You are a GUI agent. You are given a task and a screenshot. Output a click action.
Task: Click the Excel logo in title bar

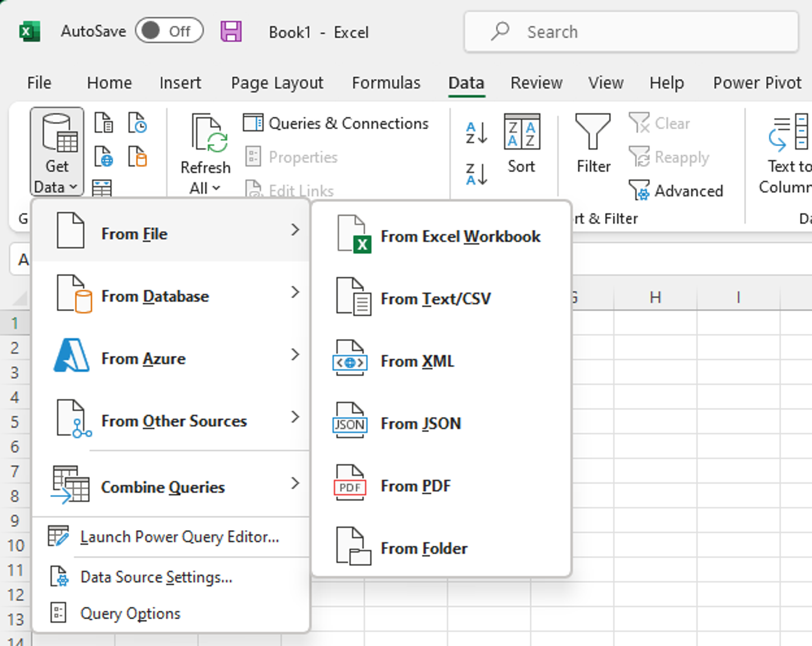(x=29, y=31)
